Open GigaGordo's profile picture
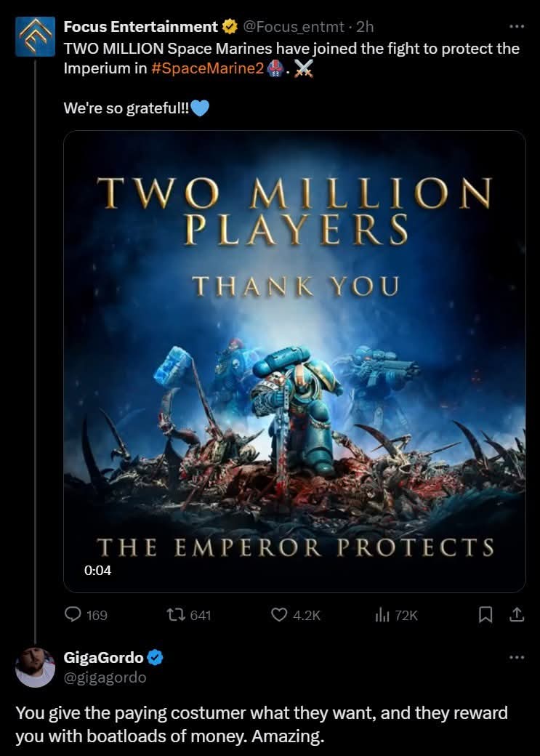 35,667
